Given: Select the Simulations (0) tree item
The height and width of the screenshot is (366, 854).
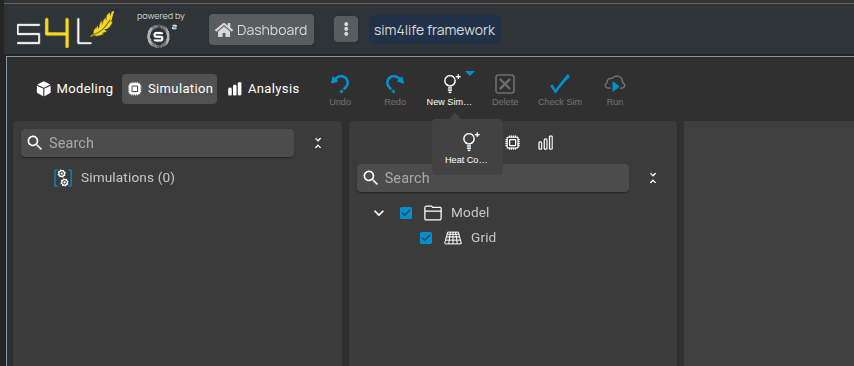Looking at the screenshot, I should point(127,178).
